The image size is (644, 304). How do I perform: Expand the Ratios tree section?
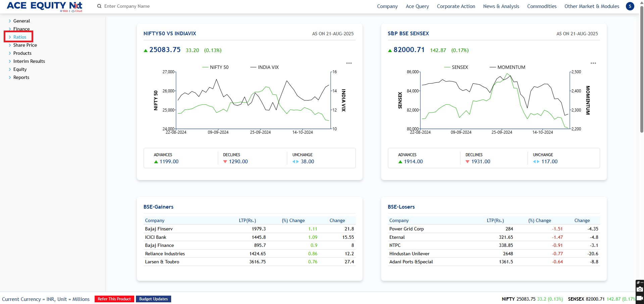[19, 37]
